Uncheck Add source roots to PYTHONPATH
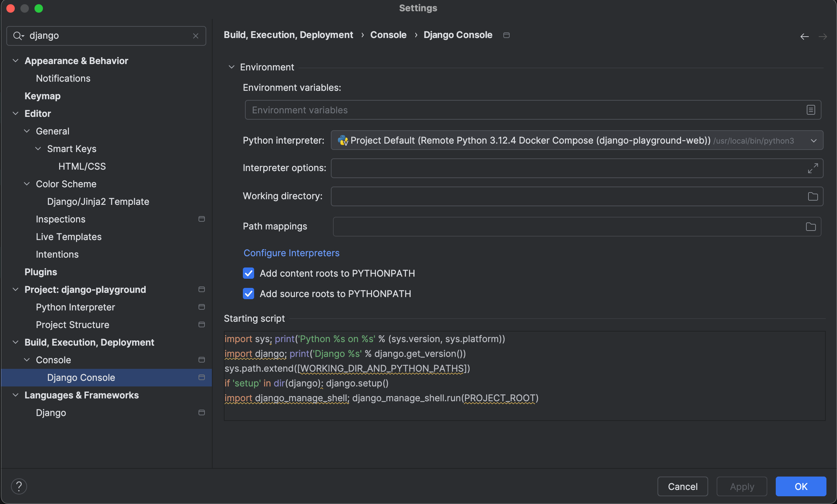Image resolution: width=837 pixels, height=504 pixels. [248, 294]
